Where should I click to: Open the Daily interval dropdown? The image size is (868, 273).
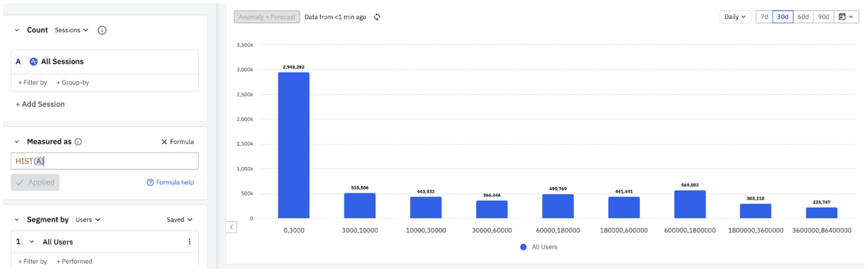tap(735, 17)
